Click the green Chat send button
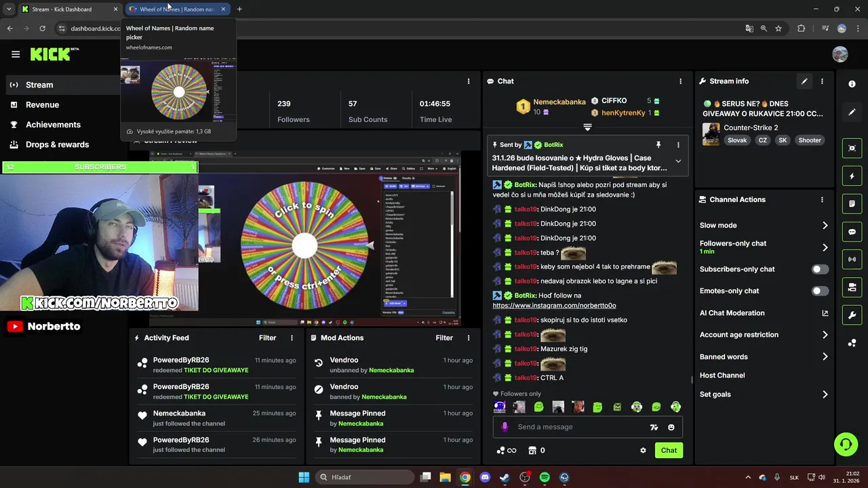This screenshot has width=868, height=488. click(x=669, y=450)
